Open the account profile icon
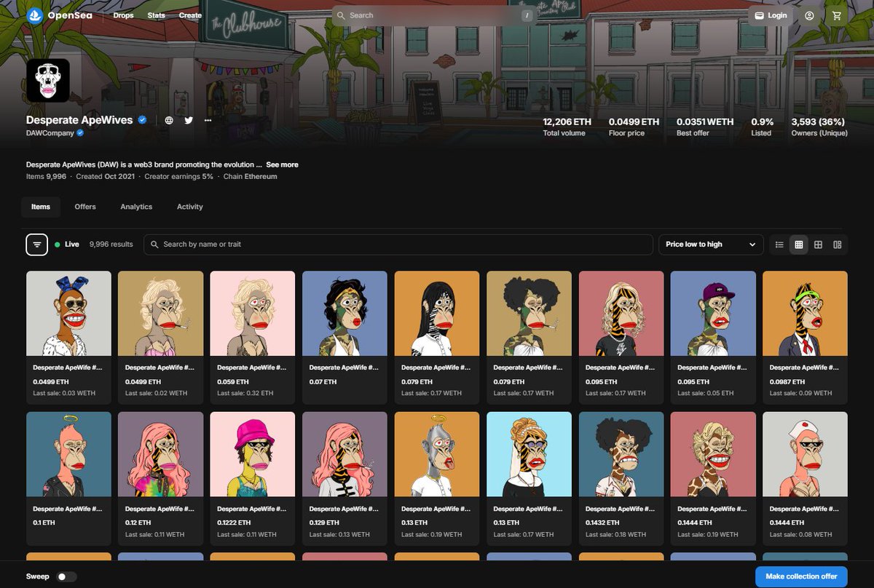 [x=809, y=15]
